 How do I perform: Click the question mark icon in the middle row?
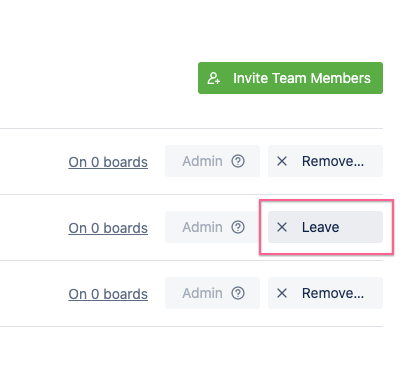click(238, 227)
